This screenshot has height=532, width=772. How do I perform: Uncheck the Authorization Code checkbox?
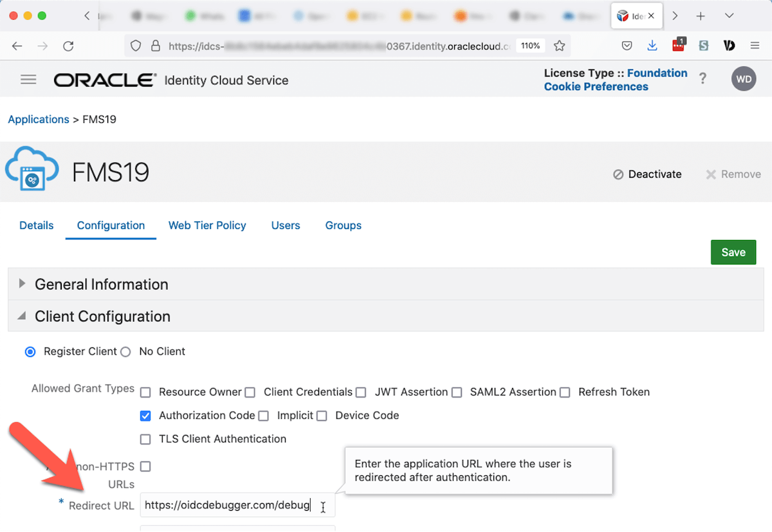pos(145,416)
